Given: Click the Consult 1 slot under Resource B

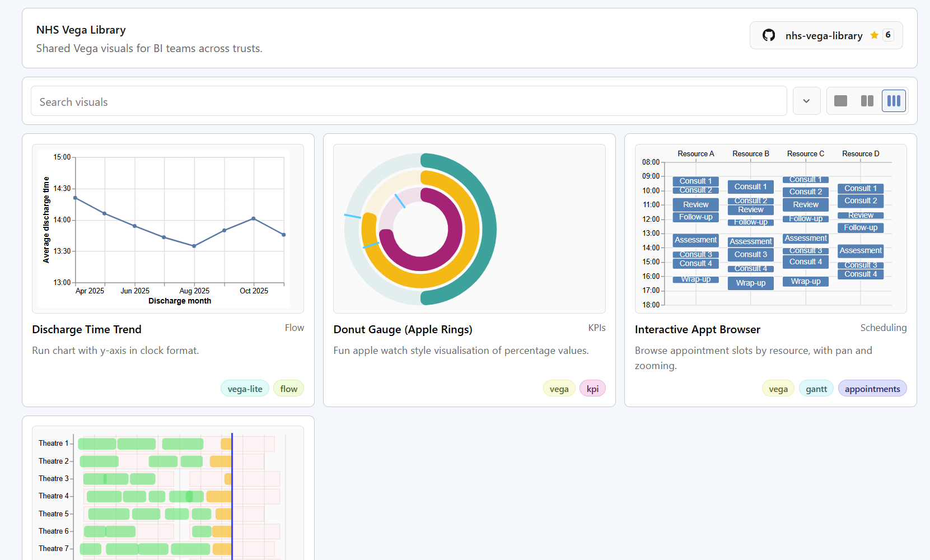Looking at the screenshot, I should pyautogui.click(x=751, y=186).
